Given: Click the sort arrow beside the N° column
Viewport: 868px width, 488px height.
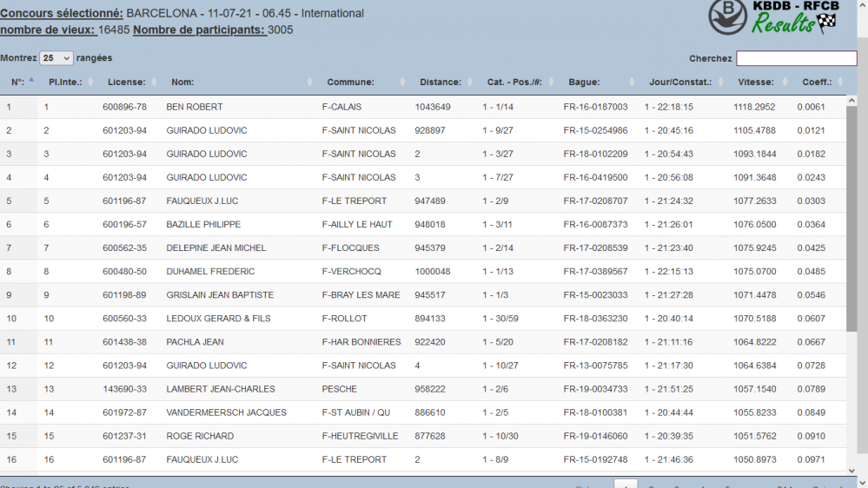Looking at the screenshot, I should pyautogui.click(x=31, y=82).
